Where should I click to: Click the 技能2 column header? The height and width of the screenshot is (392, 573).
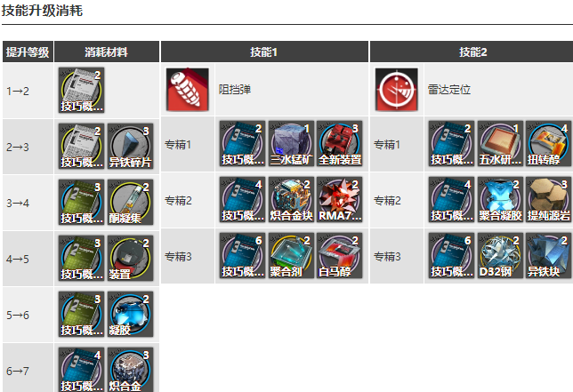click(x=472, y=52)
